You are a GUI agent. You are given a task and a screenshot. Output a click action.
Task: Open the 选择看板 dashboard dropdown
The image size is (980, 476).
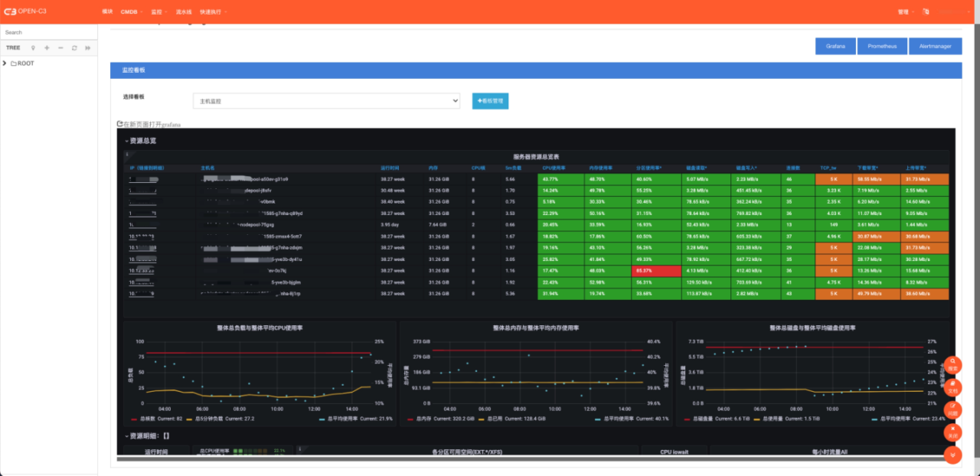(x=326, y=101)
